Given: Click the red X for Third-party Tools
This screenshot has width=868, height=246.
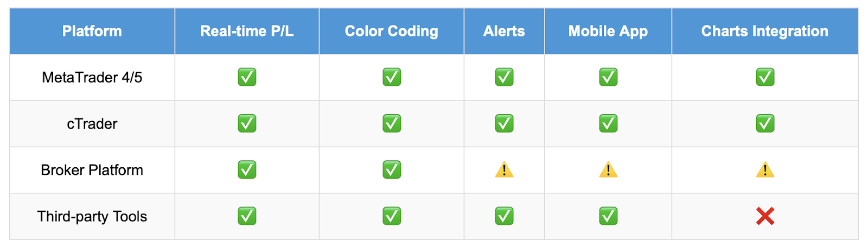Looking at the screenshot, I should (x=765, y=216).
